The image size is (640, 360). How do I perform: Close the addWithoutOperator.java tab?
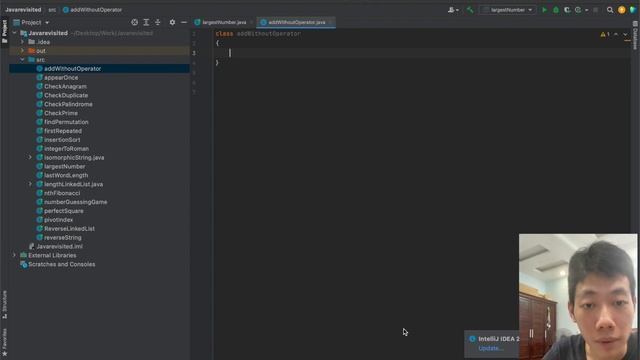pos(331,22)
